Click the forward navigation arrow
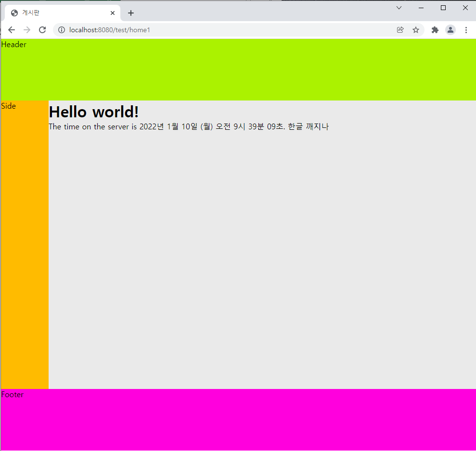This screenshot has height=451, width=476. pos(27,30)
